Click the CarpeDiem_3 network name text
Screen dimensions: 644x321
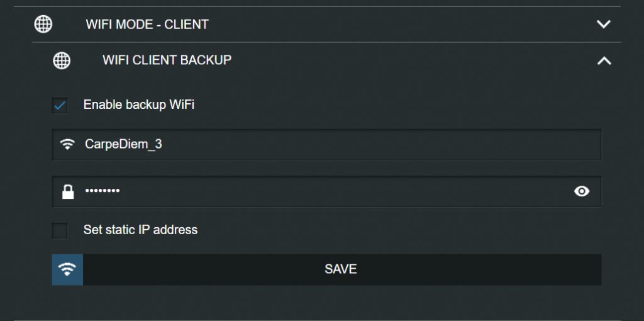click(x=123, y=144)
